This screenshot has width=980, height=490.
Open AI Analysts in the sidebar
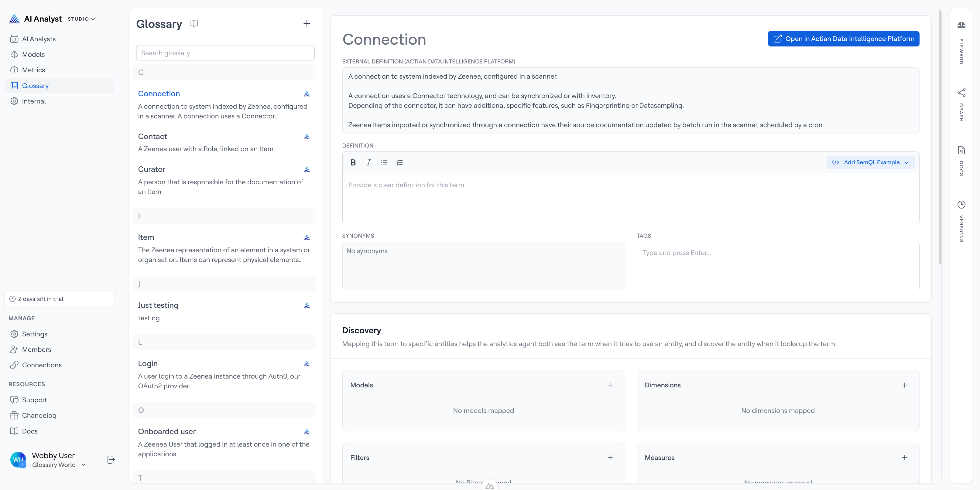(x=38, y=39)
